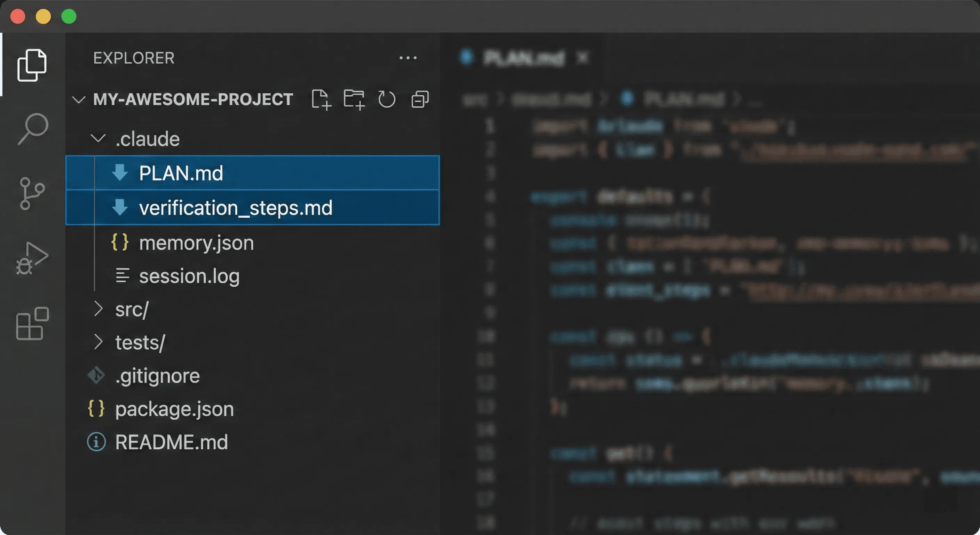Select PLAN.md in the file tree

click(253, 173)
